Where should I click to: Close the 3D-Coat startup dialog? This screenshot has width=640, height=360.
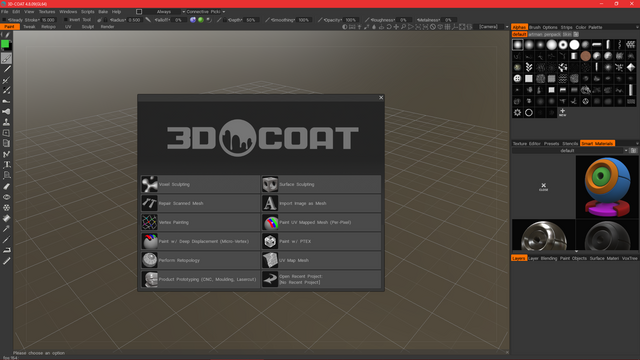point(381,98)
